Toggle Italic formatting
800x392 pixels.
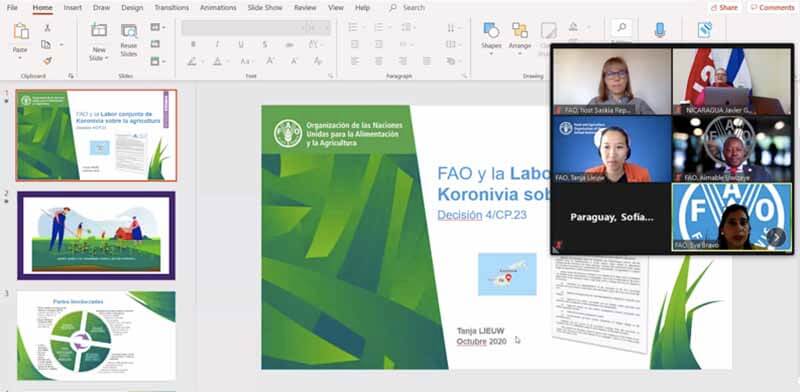click(x=217, y=44)
